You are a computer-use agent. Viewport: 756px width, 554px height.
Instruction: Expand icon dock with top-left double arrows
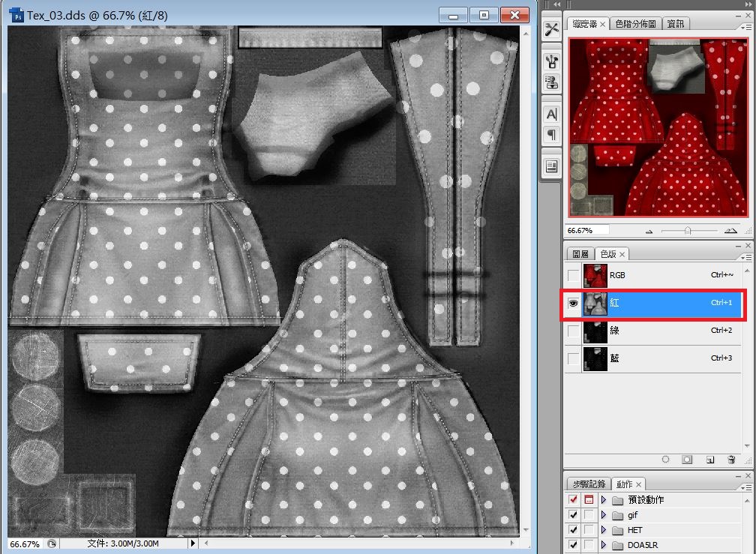556,4
